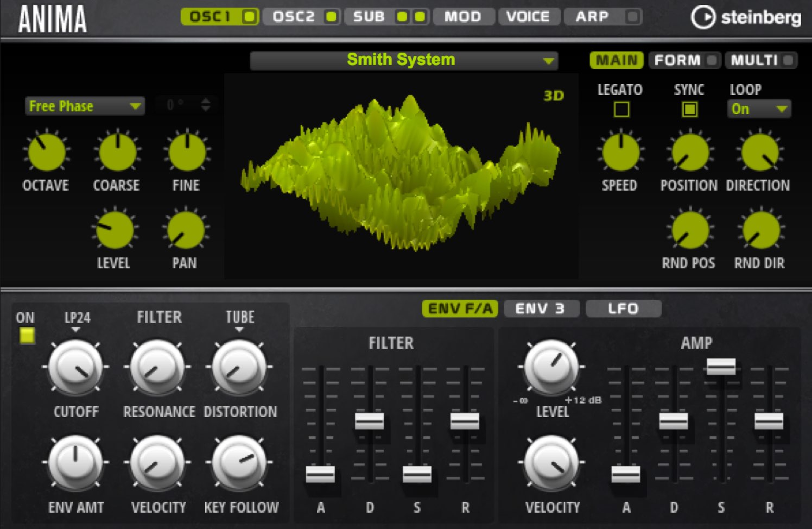The width and height of the screenshot is (812, 529).
Task: Open the Smith System wavetable dropdown
Action: pos(404,60)
